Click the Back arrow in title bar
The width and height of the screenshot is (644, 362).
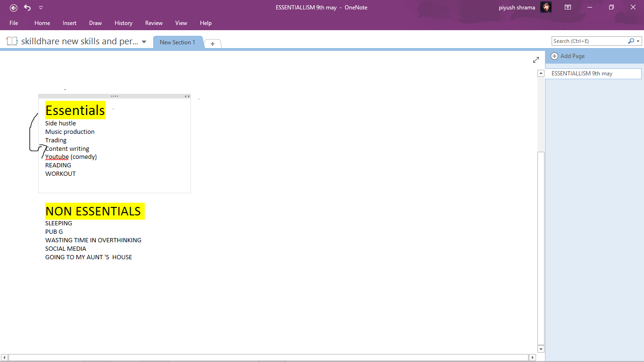(x=14, y=8)
